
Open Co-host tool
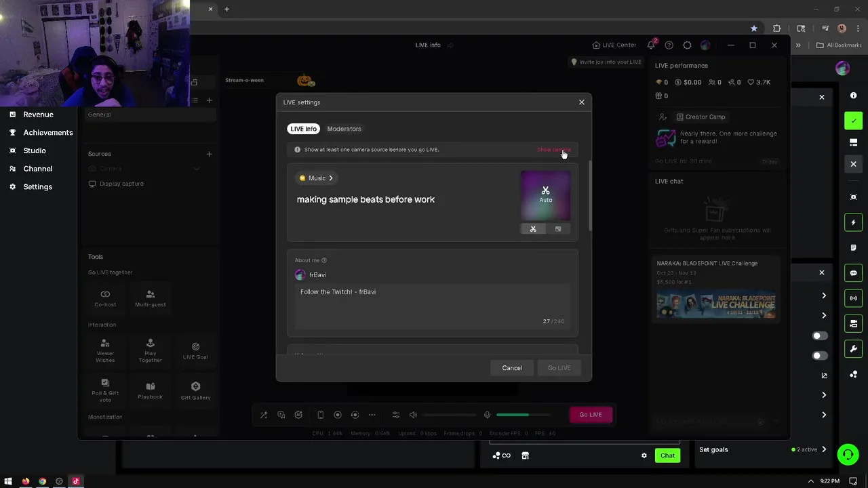click(105, 298)
